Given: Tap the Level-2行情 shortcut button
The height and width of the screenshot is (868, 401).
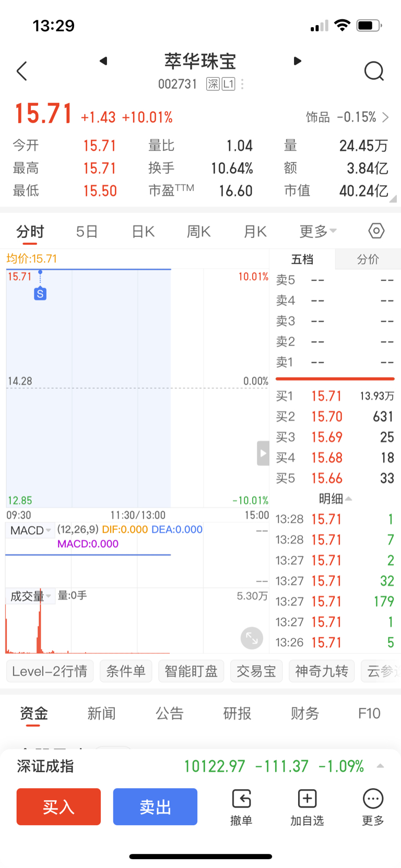Looking at the screenshot, I should 50,671.
